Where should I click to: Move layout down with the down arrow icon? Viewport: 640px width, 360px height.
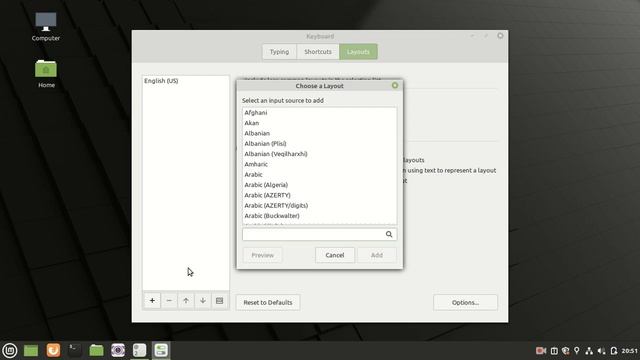203,301
